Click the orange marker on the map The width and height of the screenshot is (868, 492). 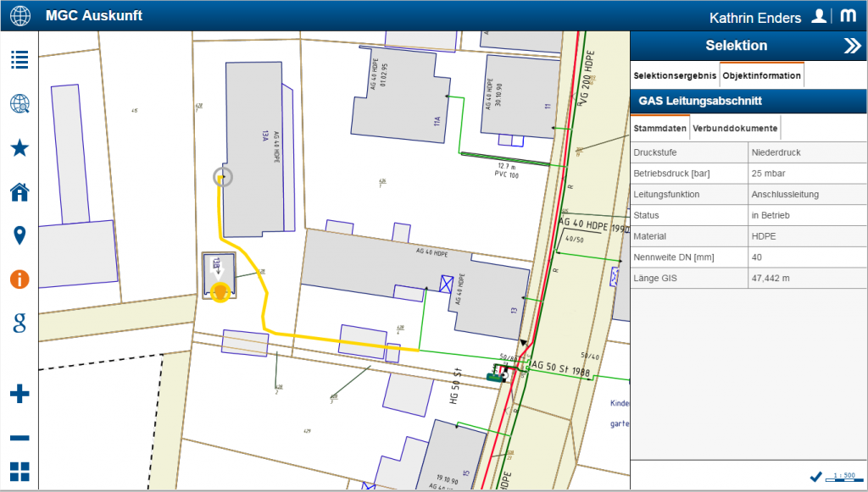[x=220, y=293]
